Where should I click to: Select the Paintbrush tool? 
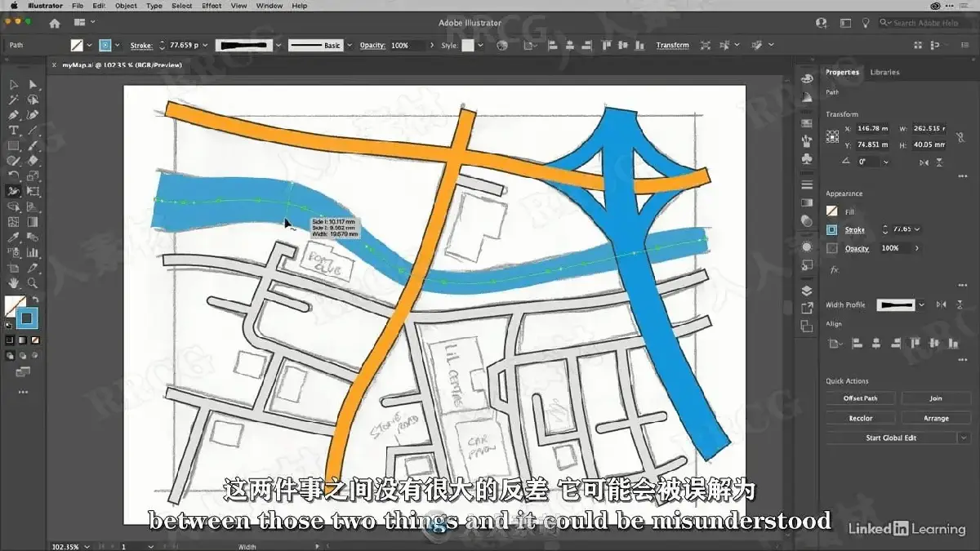[33, 145]
